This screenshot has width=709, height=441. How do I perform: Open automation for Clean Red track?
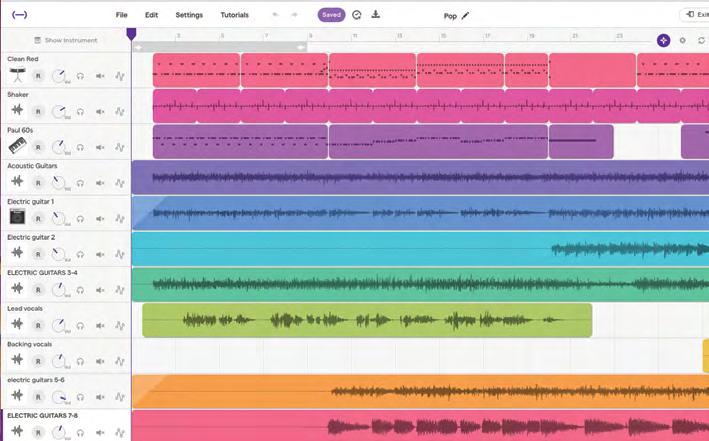point(120,76)
